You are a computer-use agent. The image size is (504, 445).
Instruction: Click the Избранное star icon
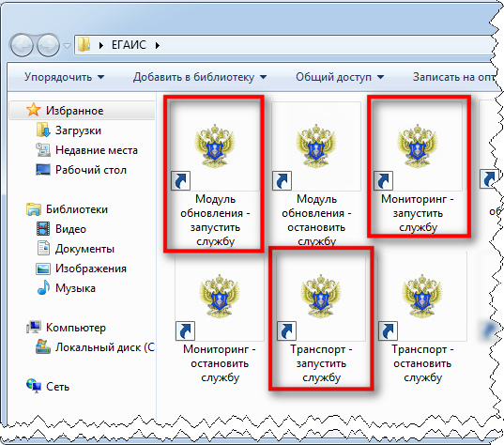(34, 110)
